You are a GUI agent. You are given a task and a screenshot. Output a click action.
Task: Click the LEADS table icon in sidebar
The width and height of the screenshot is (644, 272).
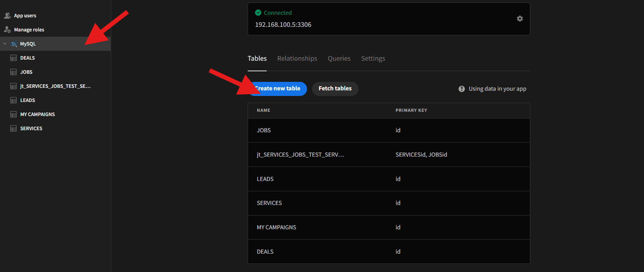coord(13,100)
